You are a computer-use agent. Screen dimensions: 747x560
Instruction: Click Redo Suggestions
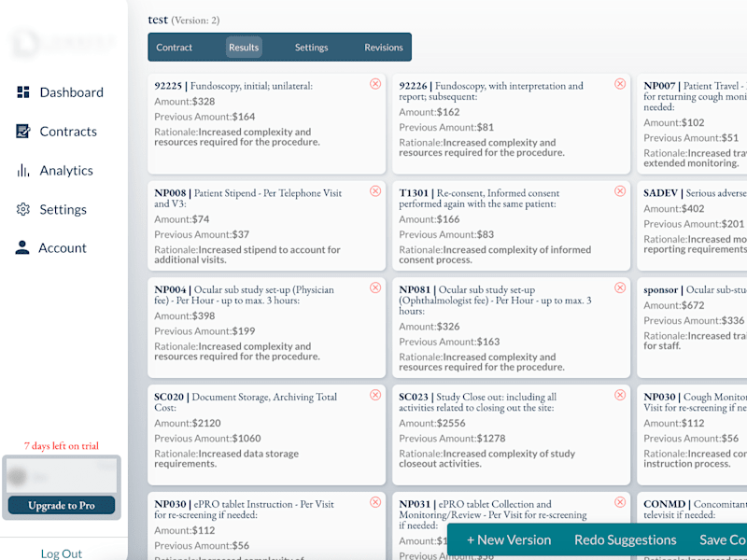click(625, 539)
